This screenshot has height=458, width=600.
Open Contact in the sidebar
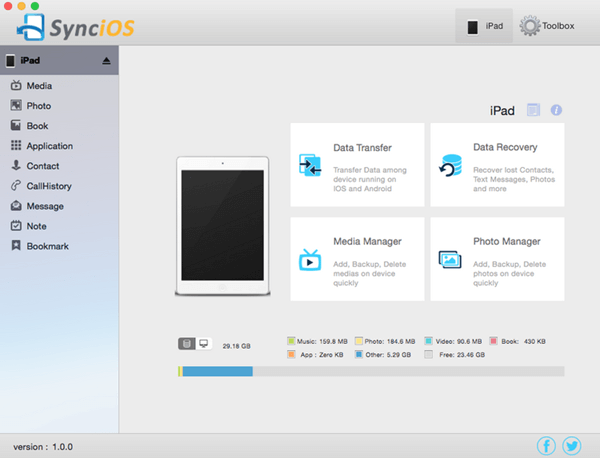tap(43, 166)
